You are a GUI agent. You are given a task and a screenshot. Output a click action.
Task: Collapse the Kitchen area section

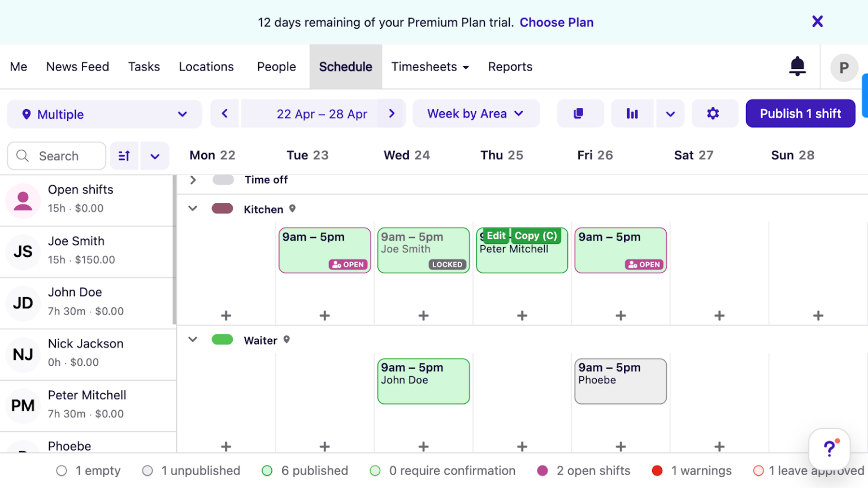pos(192,208)
